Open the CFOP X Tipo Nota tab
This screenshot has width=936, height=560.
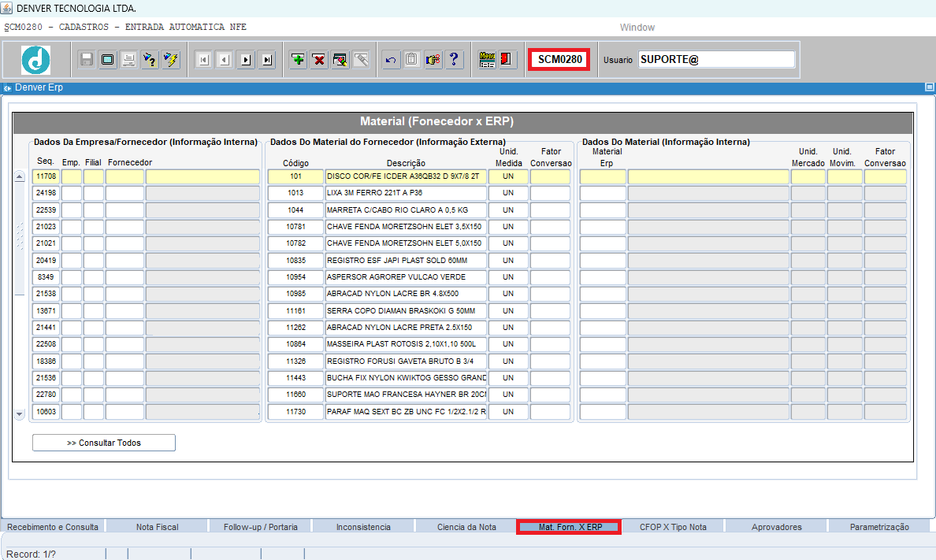pyautogui.click(x=673, y=527)
